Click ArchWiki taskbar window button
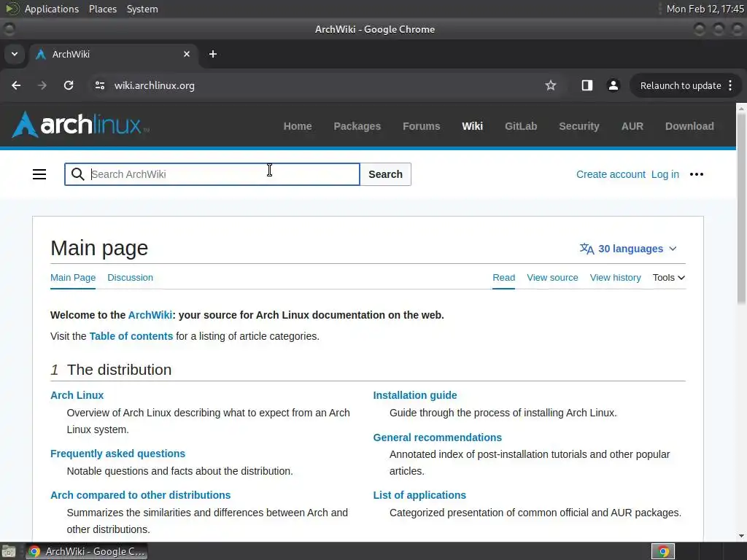This screenshot has height=560, width=747. [x=86, y=551]
